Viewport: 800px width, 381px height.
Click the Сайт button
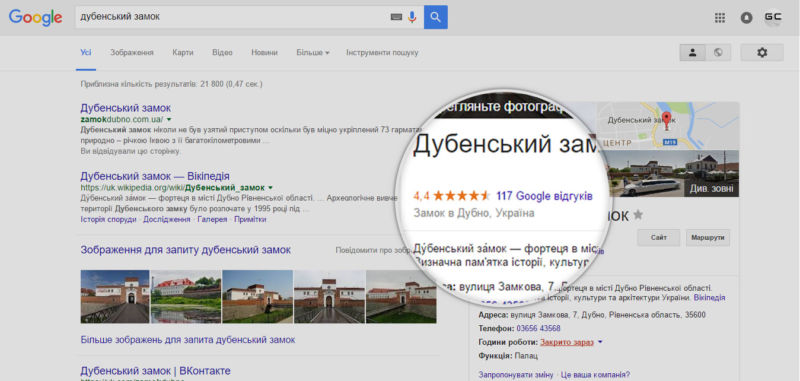[659, 237]
